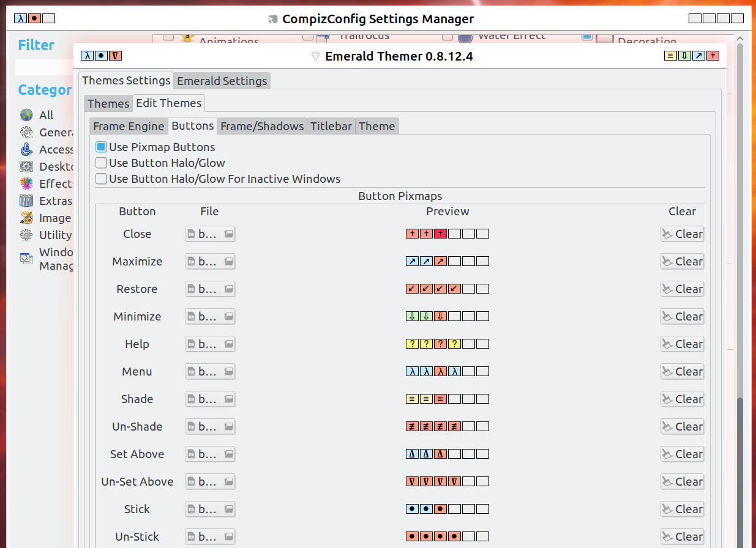This screenshot has width=756, height=548.
Task: Open the file chooser for Un-Set Above pixmap
Action: point(210,482)
